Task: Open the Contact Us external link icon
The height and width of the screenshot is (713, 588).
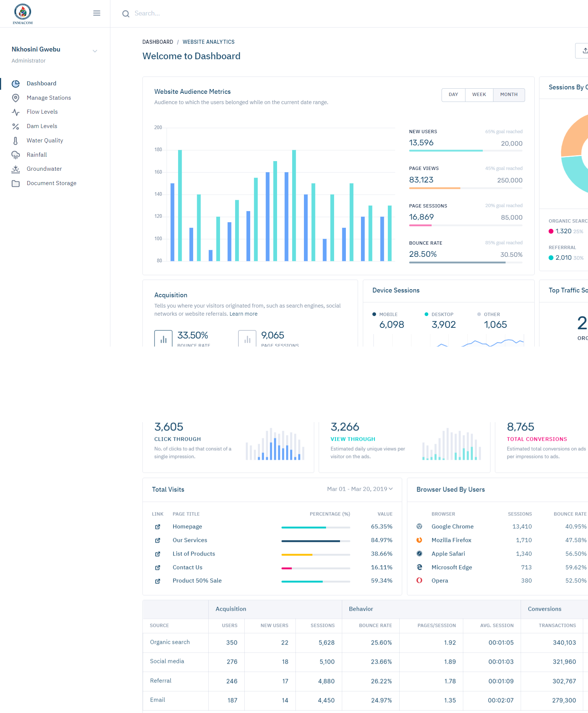Action: (157, 568)
